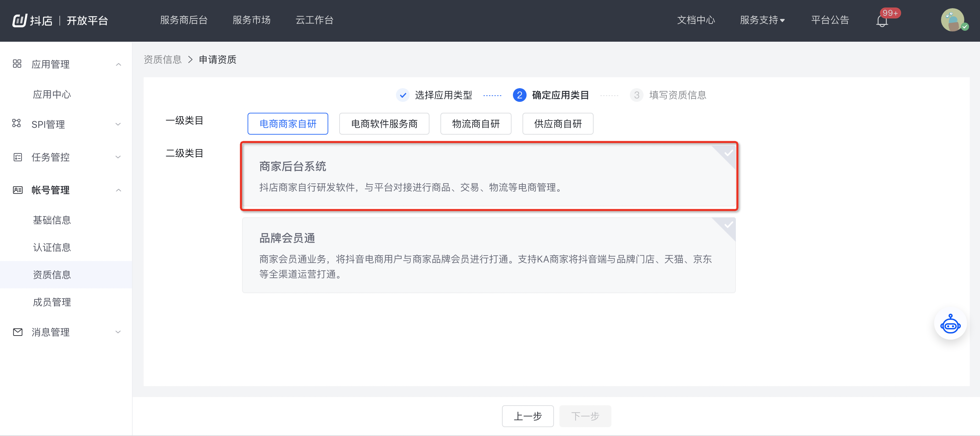Expand the 任务管控 section chevron

[x=118, y=157]
